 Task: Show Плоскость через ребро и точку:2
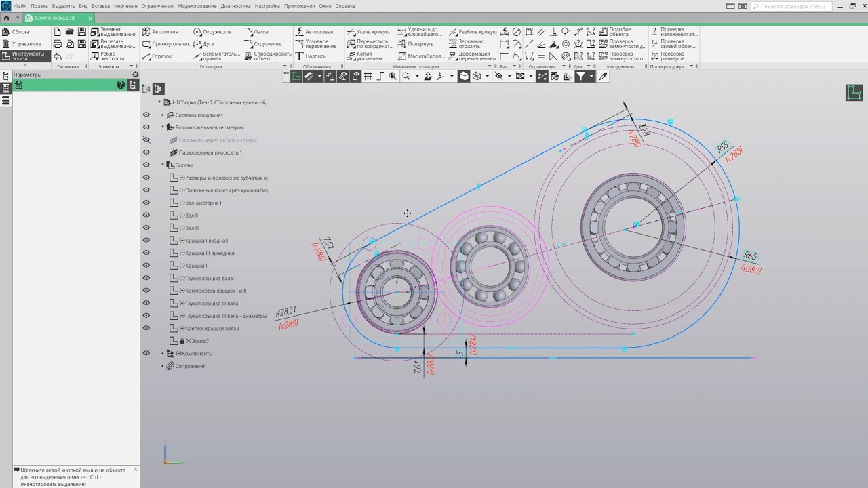pos(146,140)
